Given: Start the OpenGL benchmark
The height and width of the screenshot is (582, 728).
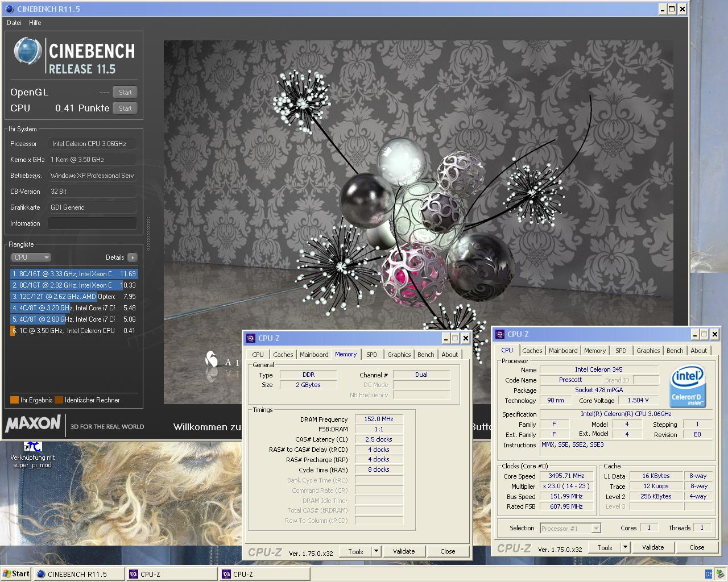Looking at the screenshot, I should [x=125, y=92].
